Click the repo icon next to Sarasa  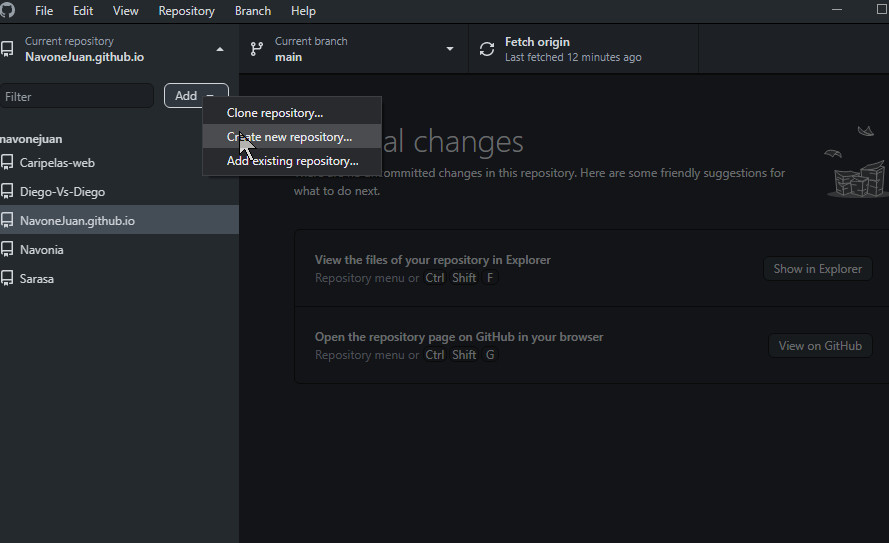point(7,278)
